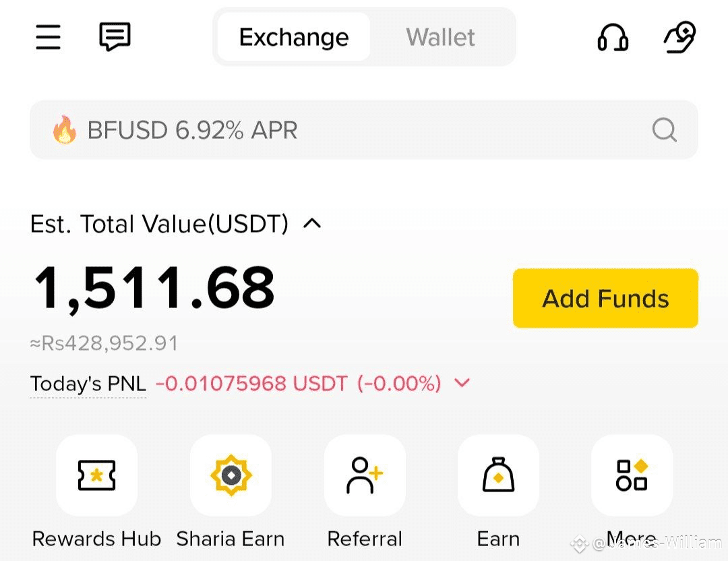Open the Earn money bag icon
The width and height of the screenshot is (728, 561).
pos(499,475)
